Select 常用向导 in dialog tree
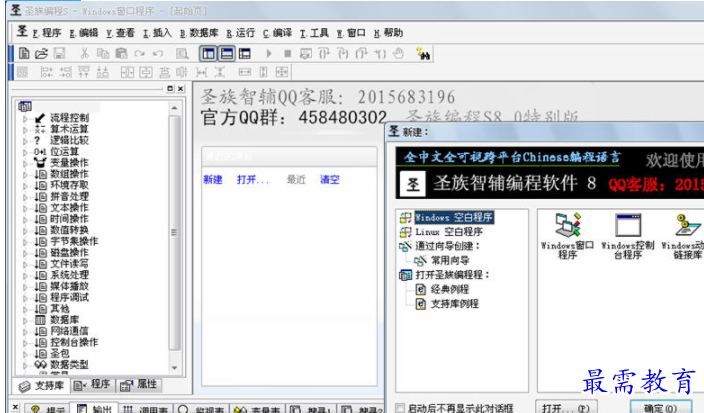 pyautogui.click(x=449, y=261)
